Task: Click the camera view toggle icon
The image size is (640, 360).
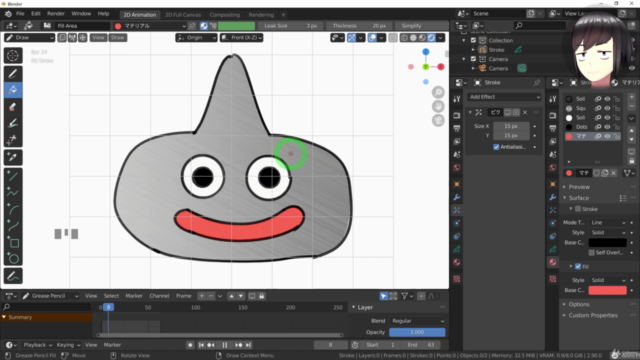Action: click(438, 121)
